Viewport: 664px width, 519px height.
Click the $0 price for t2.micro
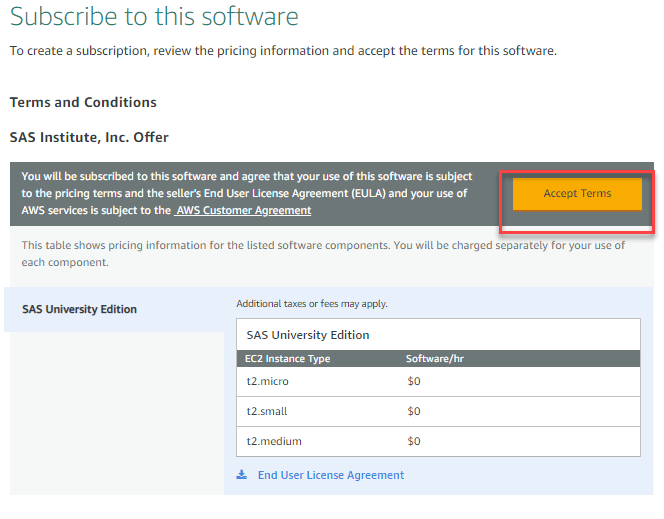click(413, 381)
